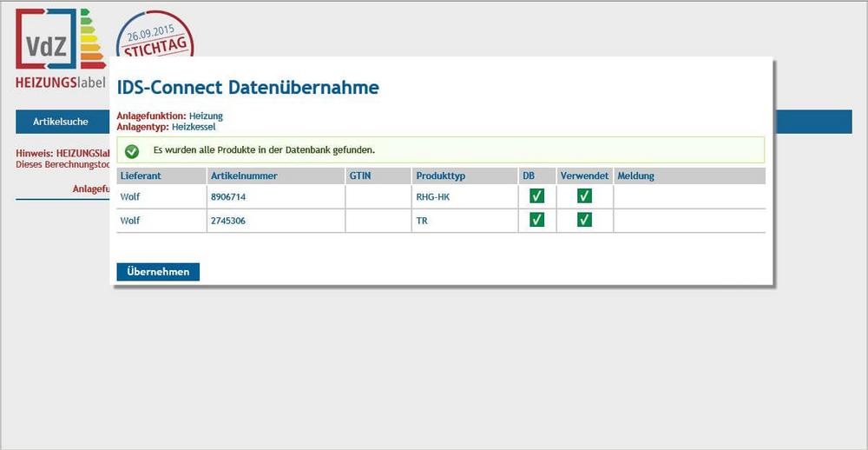Open the Artikelsuche tab

(x=60, y=122)
